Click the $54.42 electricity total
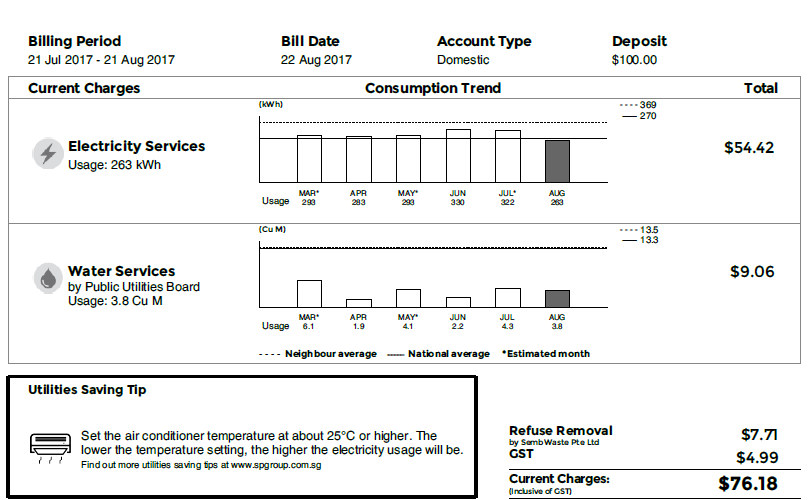Viewport: 809px width, 500px height. tap(749, 148)
